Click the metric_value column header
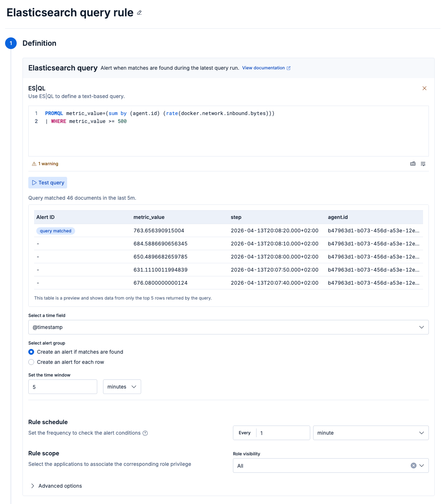The height and width of the screenshot is (504, 447). 149,217
